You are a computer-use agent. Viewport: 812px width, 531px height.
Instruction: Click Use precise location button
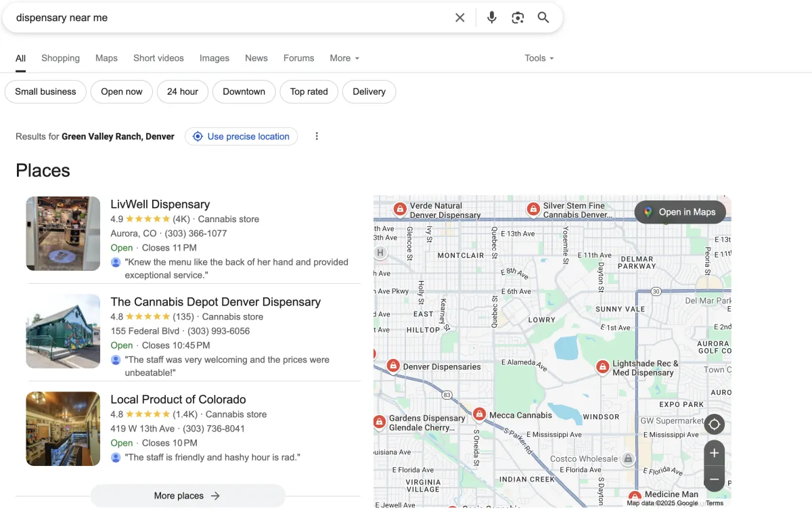point(241,136)
